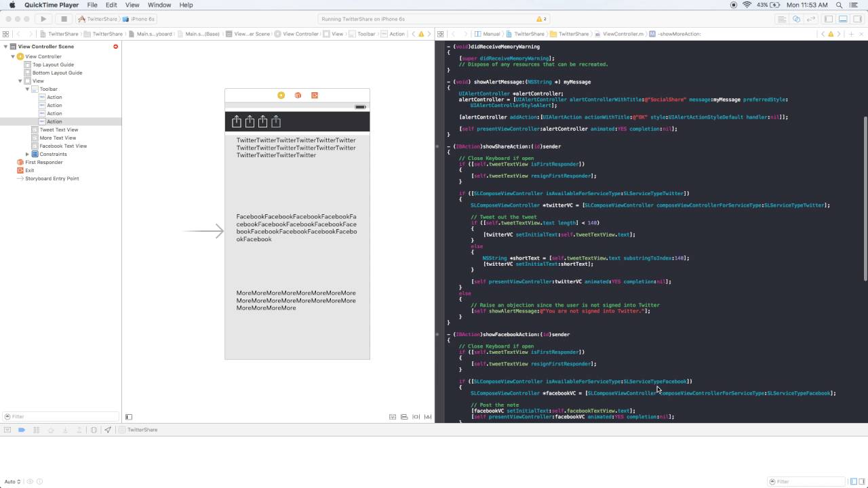The width and height of the screenshot is (868, 488).
Task: Tap the second share icon in storyboard toolbar
Action: tap(250, 121)
